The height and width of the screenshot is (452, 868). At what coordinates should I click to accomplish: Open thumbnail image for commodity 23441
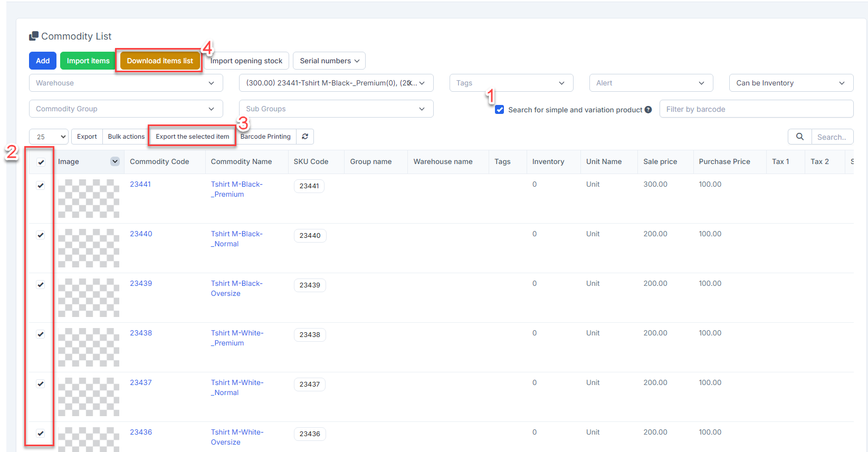tap(89, 198)
